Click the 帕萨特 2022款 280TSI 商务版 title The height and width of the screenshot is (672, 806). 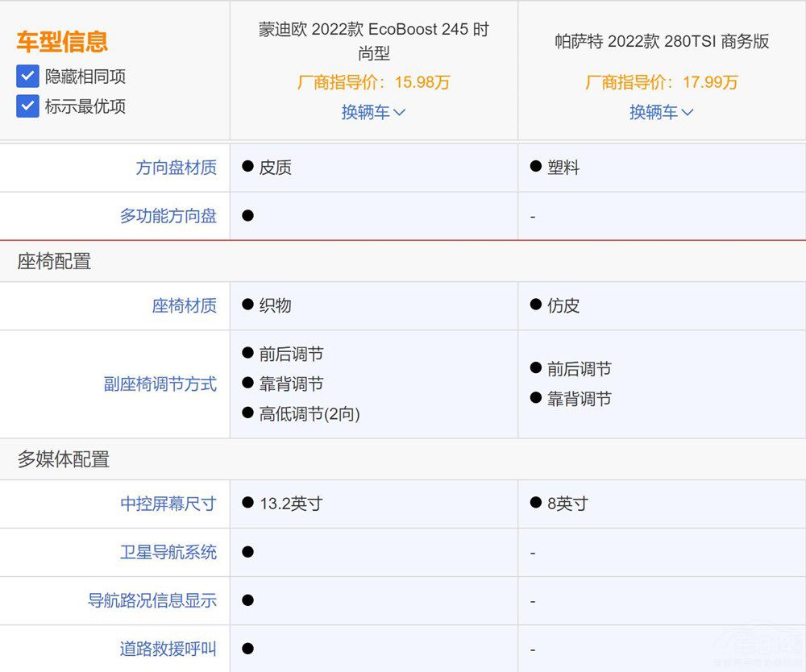(661, 42)
